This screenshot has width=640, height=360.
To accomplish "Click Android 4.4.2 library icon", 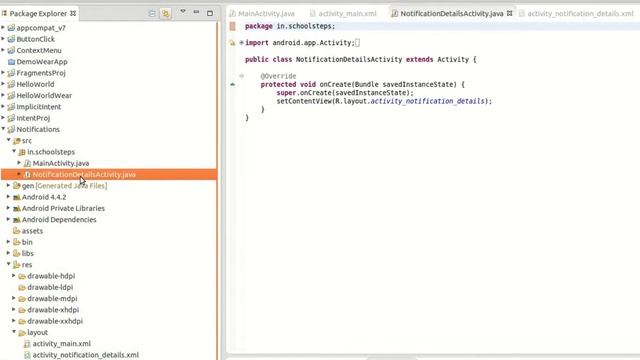I will [17, 197].
